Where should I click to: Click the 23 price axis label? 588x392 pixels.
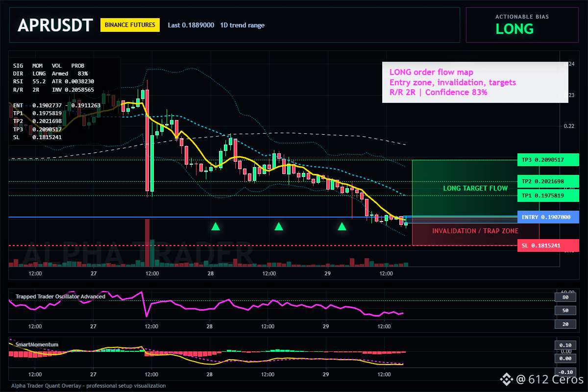pos(571,95)
